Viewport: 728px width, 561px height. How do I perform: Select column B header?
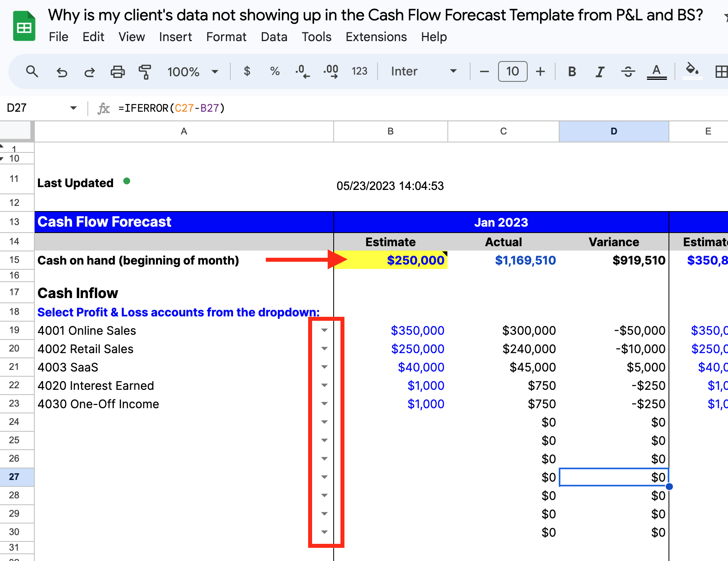pyautogui.click(x=390, y=131)
